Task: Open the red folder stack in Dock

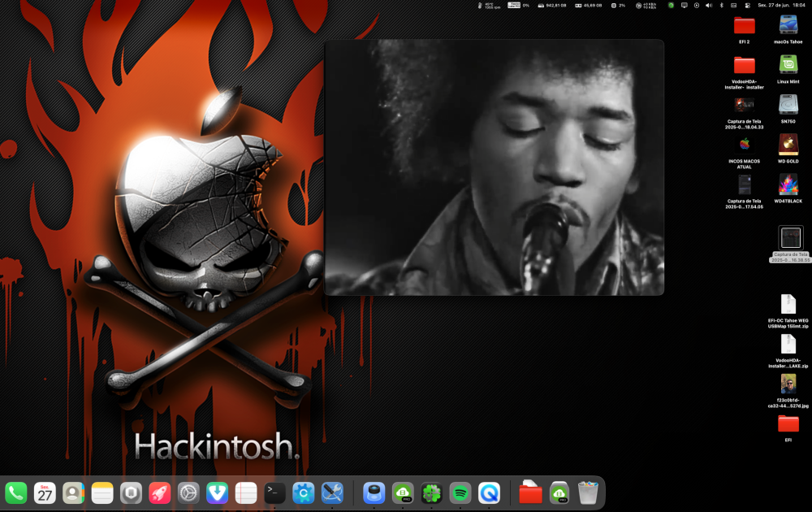Action: 530,492
